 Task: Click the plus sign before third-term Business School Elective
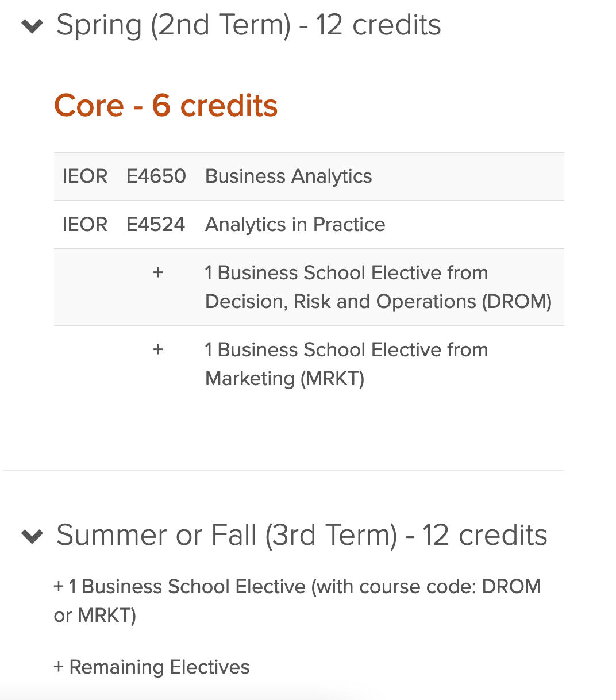(59, 587)
